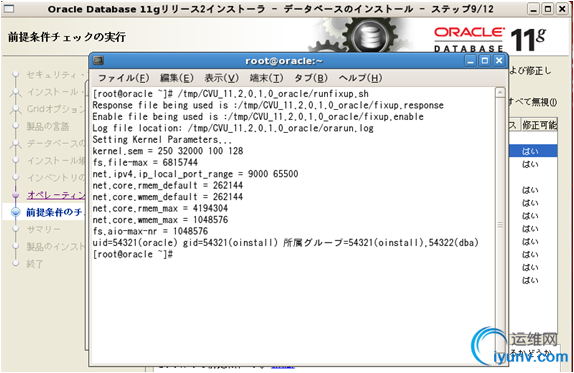Select the インベントリ installer step
This screenshot has width=574, height=373.
click(x=56, y=178)
